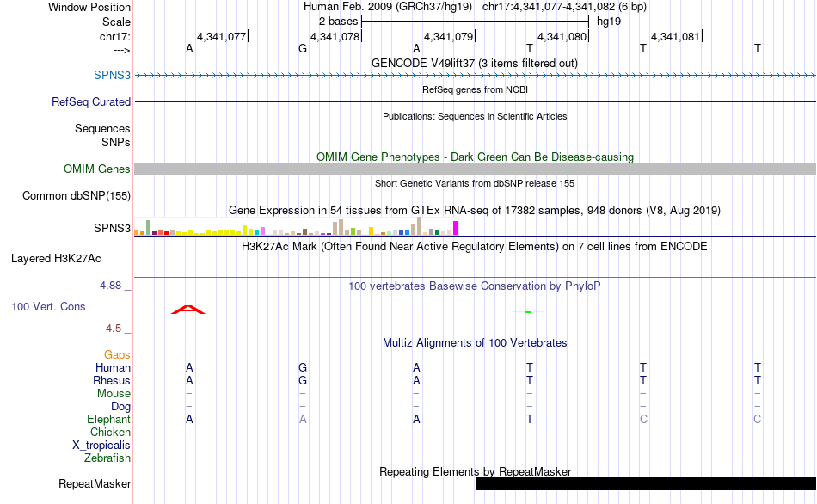Click the 'OMIM Gene Phenotypes' green title
817x504 pixels.
pos(475,157)
